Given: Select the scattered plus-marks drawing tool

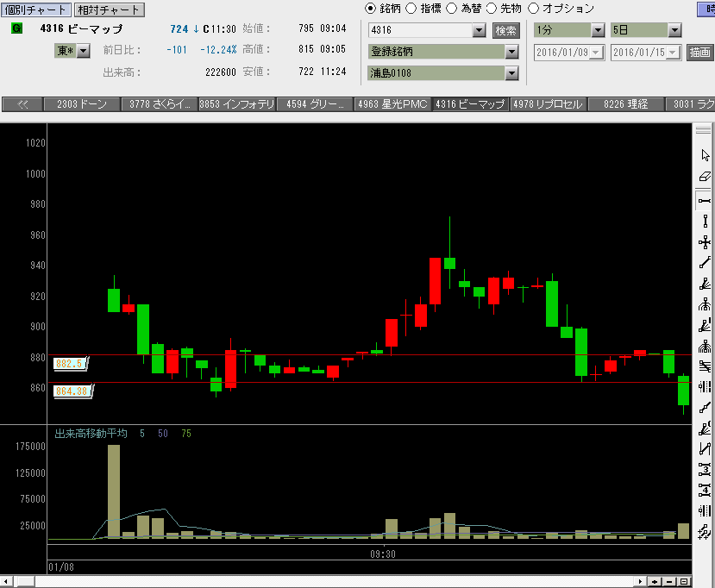Looking at the screenshot, I should coord(705,531).
